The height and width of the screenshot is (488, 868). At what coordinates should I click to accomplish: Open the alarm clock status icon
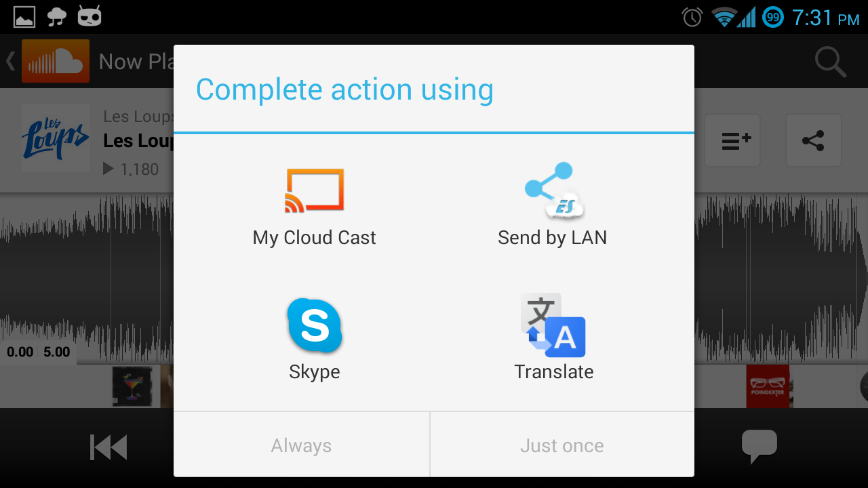[692, 17]
